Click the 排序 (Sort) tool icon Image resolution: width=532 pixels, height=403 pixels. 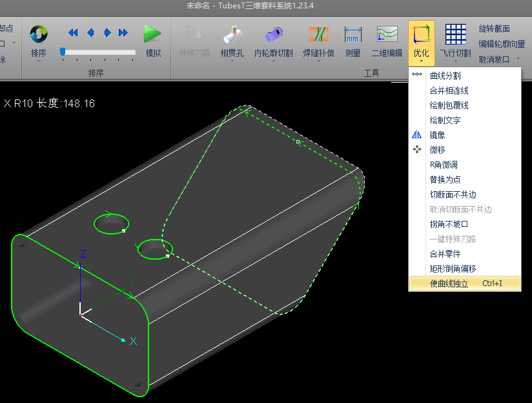point(39,34)
